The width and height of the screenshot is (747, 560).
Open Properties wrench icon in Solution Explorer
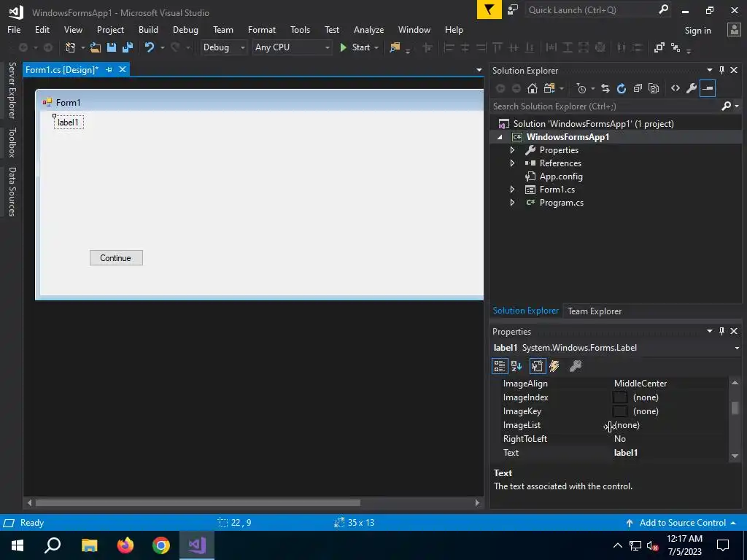[692, 88]
